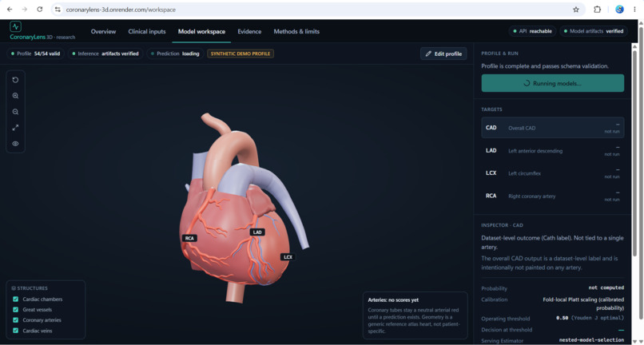Zoom out of the 3D heart
Image resolution: width=644 pixels, height=345 pixels.
pos(15,112)
